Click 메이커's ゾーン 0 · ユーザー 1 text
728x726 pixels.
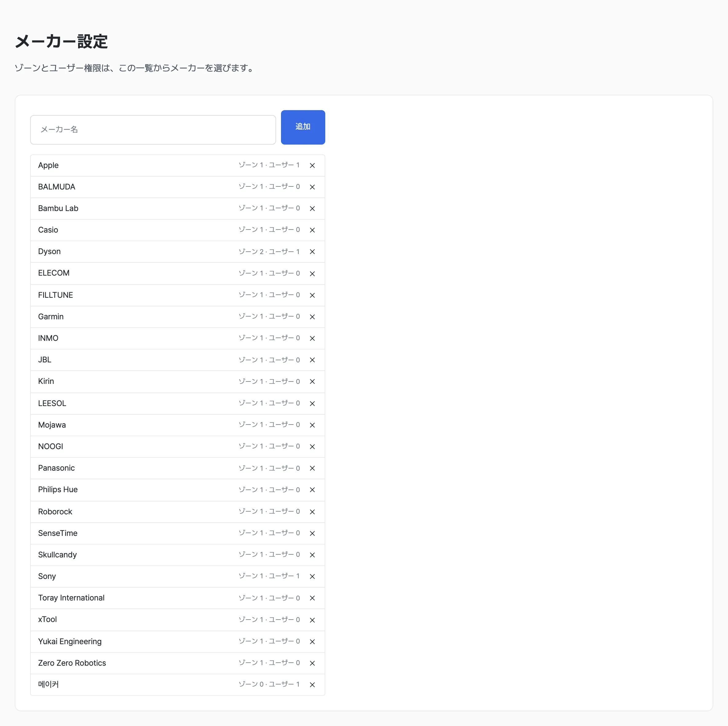269,684
